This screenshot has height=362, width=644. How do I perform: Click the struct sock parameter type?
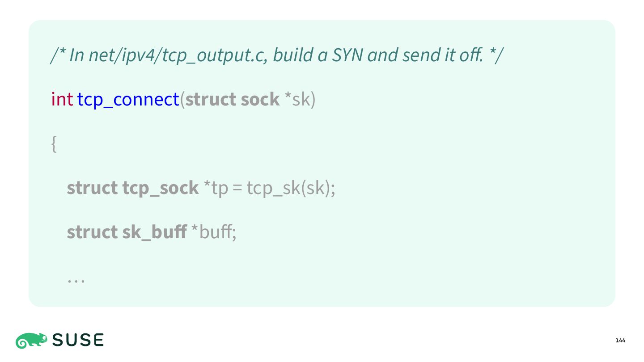point(233,99)
